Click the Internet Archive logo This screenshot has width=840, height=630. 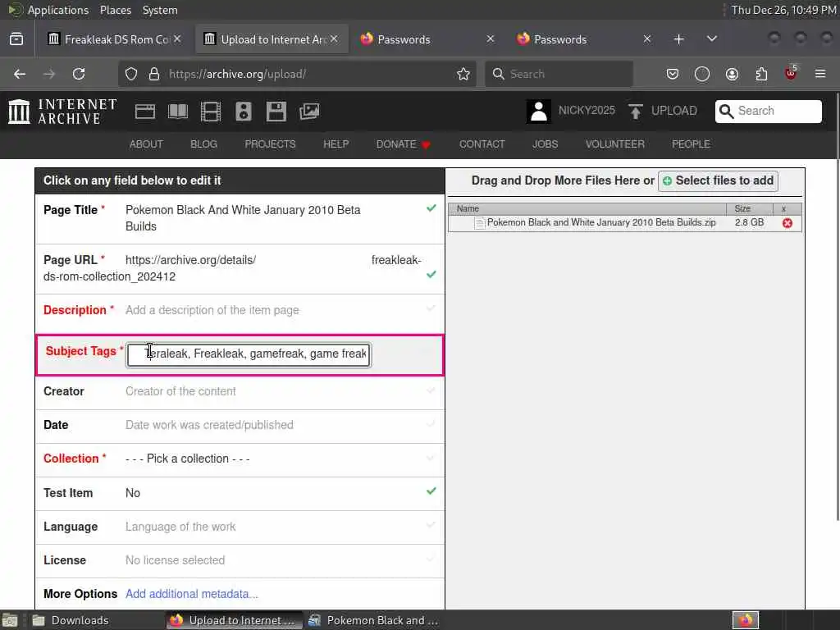coord(62,112)
